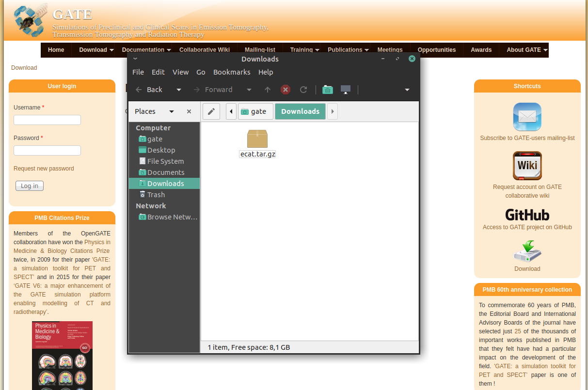
Task: Open the Physics in Medicine & Biology cover
Action: tap(62, 356)
